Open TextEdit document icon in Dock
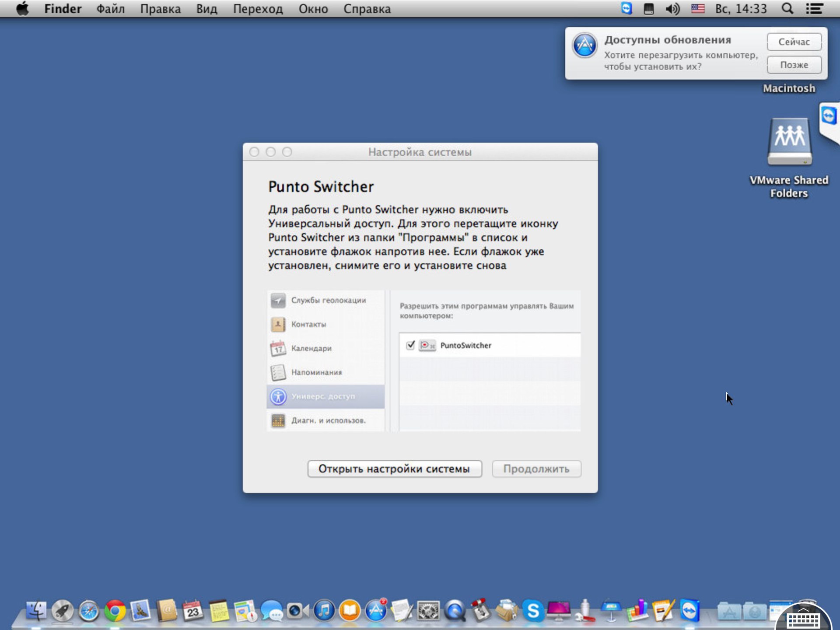Viewport: 840px width, 630px height. (x=402, y=610)
